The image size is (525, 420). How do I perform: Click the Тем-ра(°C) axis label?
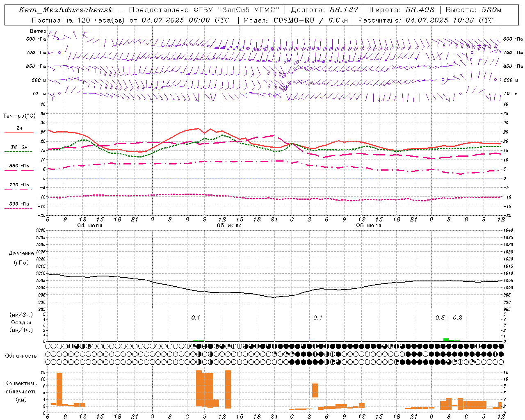point(19,116)
